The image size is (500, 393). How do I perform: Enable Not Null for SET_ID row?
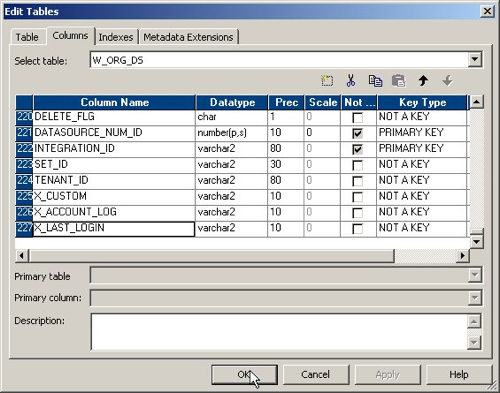pyautogui.click(x=358, y=165)
